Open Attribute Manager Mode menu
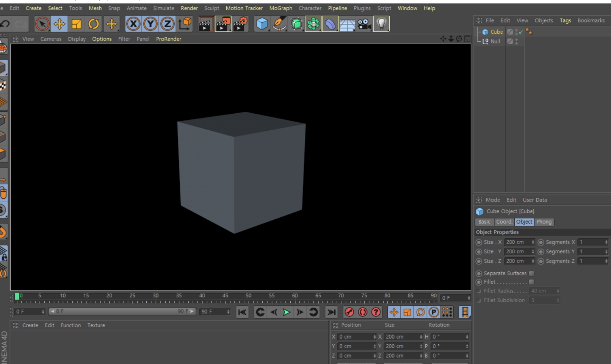Image resolution: width=611 pixels, height=364 pixels. (493, 200)
